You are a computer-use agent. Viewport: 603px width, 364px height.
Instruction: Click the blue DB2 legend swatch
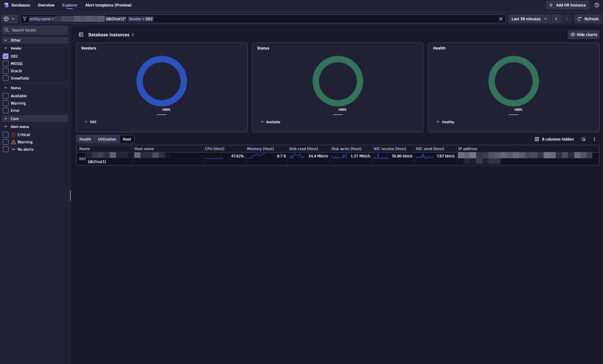coord(86,122)
